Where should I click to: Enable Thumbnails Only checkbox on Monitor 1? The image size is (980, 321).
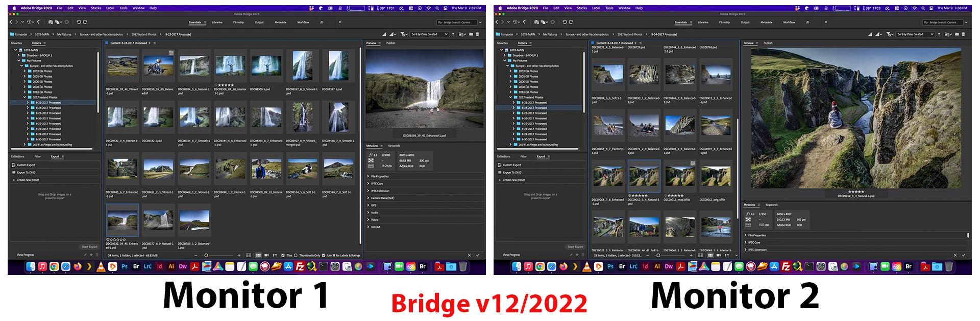pos(296,255)
